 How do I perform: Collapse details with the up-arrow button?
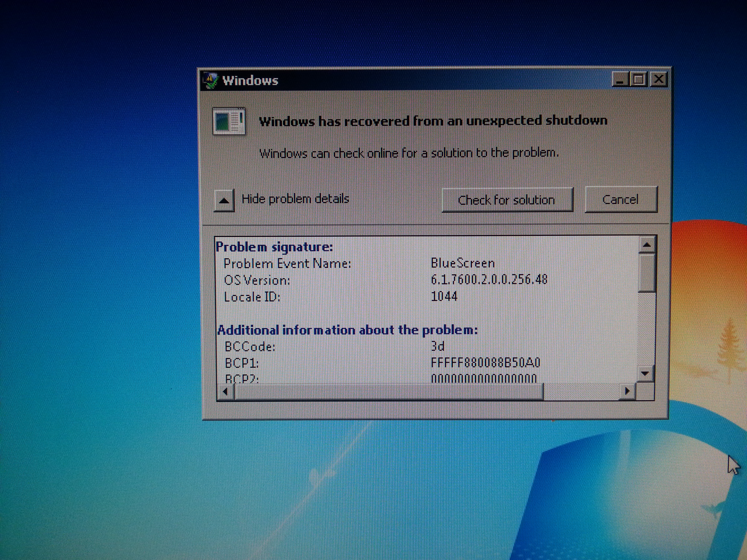click(224, 200)
